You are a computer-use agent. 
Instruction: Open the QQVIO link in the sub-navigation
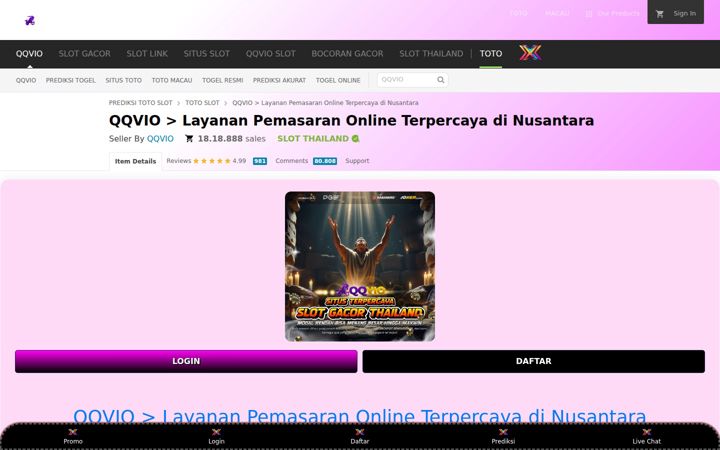tap(26, 80)
